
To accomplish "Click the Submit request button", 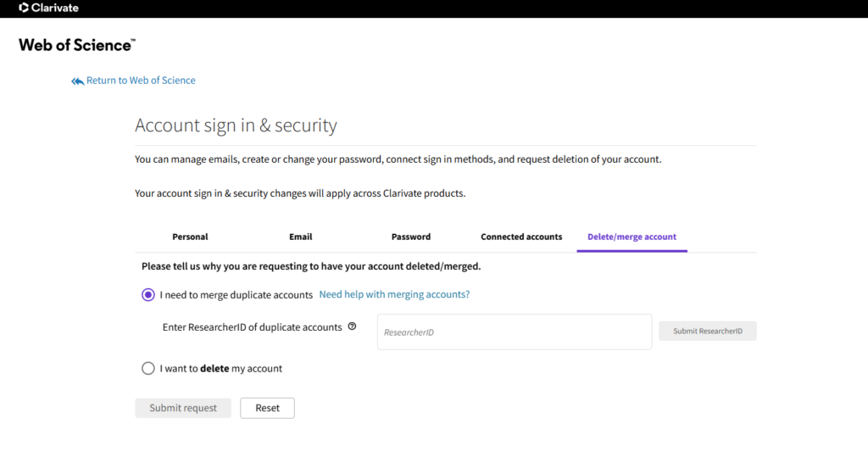I will (x=183, y=408).
